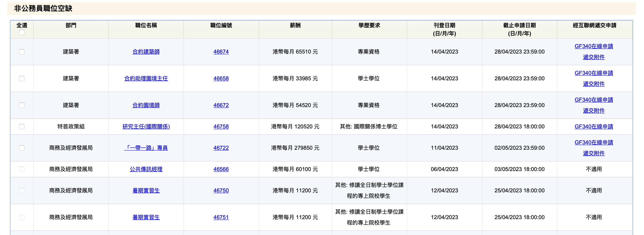Click job number 46751
The image size is (644, 235).
(221, 217)
